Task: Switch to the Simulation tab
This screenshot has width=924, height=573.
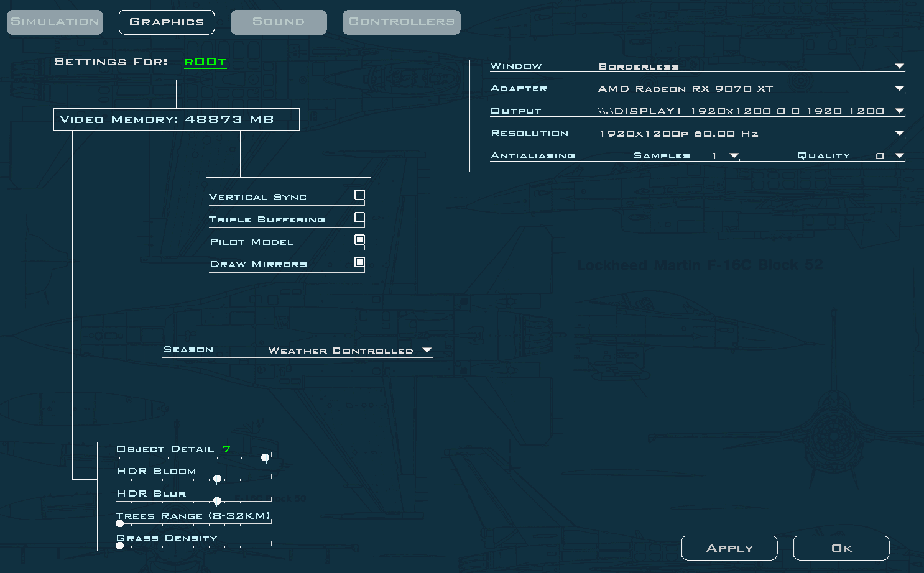Action: point(55,22)
